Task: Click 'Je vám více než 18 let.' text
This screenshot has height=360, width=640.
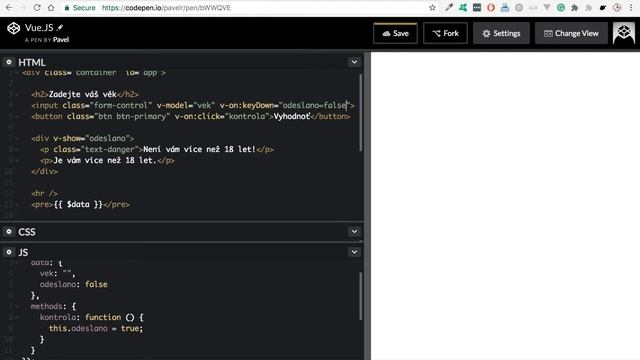Action: 105,160
